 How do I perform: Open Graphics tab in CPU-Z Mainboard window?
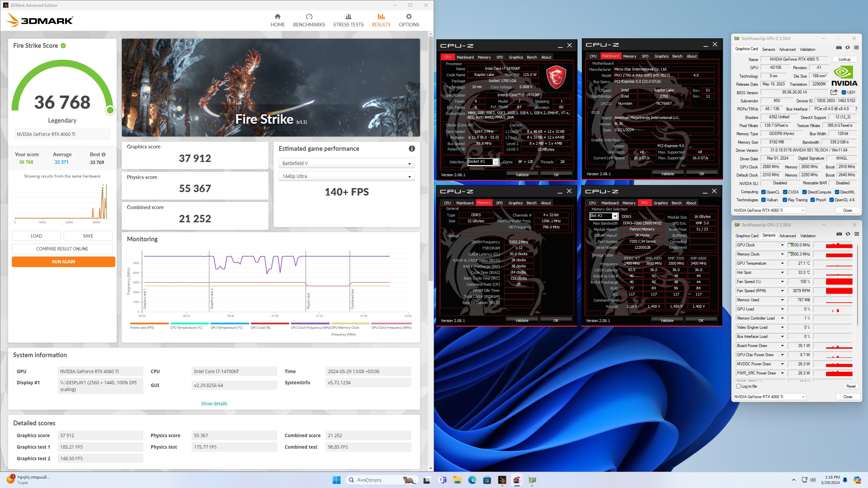point(661,56)
